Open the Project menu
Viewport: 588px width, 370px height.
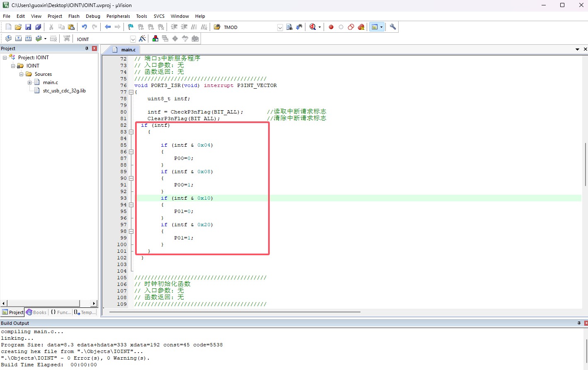(55, 16)
